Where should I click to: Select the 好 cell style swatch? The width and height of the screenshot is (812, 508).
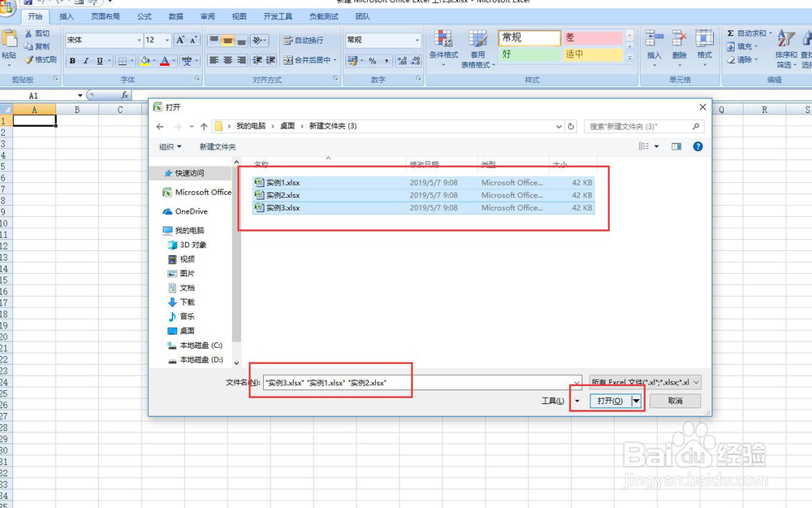tap(529, 54)
